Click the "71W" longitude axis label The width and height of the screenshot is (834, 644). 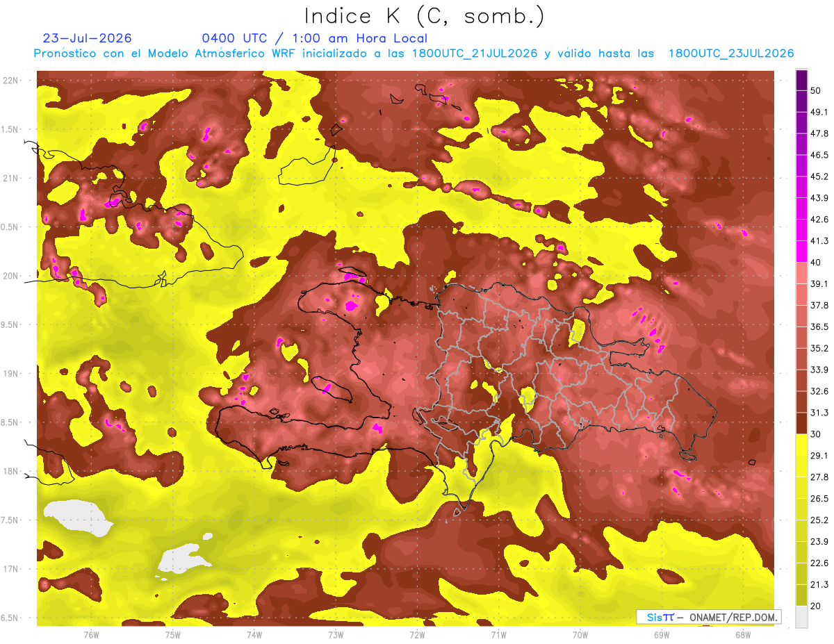498,635
